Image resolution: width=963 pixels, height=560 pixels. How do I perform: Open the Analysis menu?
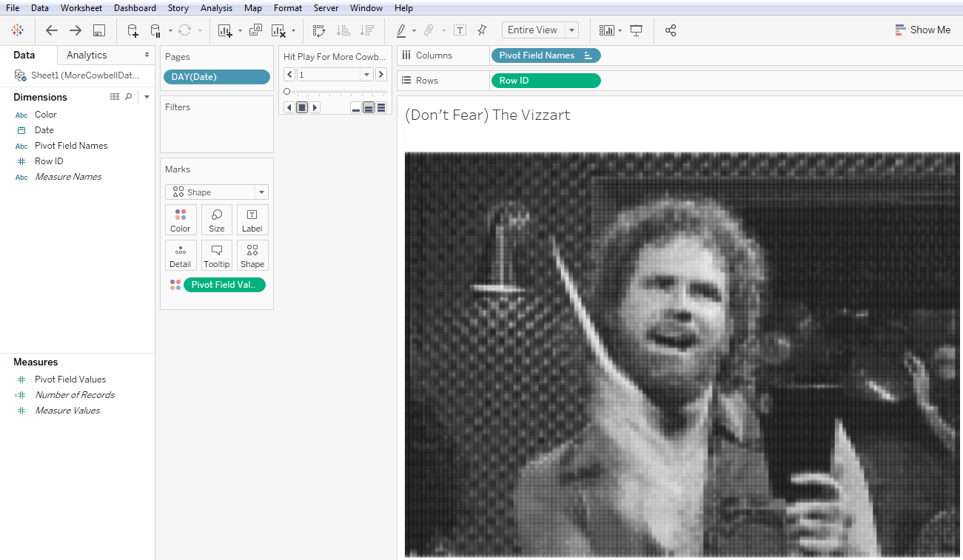(216, 8)
